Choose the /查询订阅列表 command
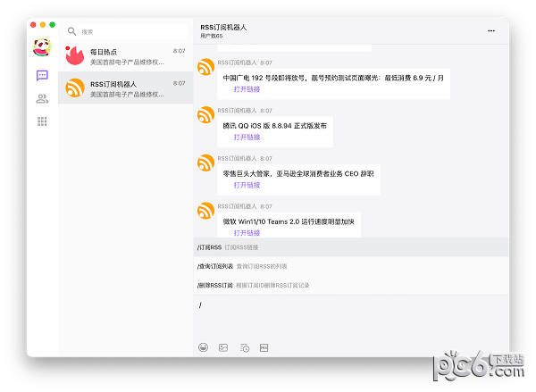536x392 pixels. (351, 266)
